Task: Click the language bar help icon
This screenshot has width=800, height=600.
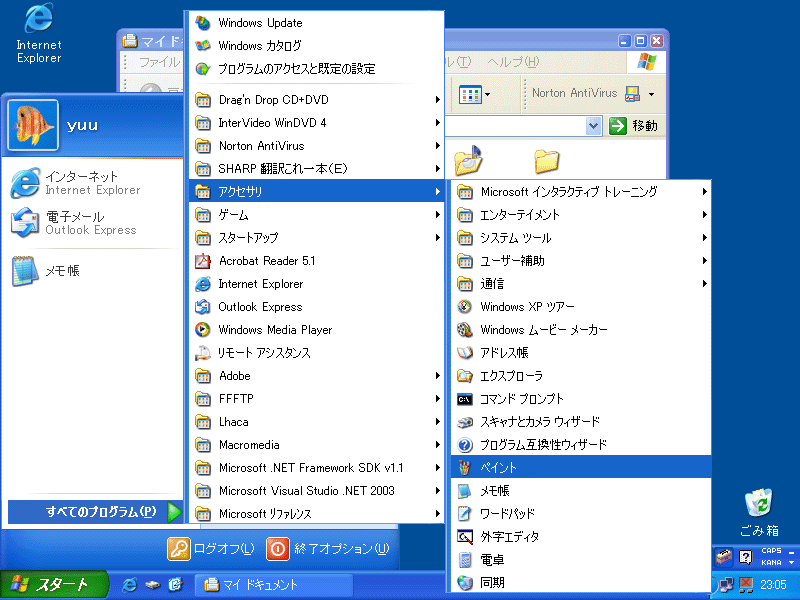Action: pyautogui.click(x=745, y=557)
